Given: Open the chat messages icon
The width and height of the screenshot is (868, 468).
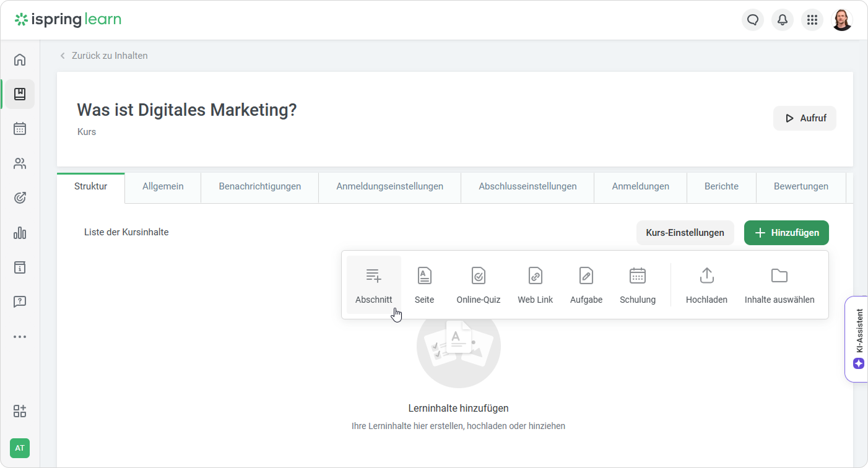Looking at the screenshot, I should coord(753,20).
